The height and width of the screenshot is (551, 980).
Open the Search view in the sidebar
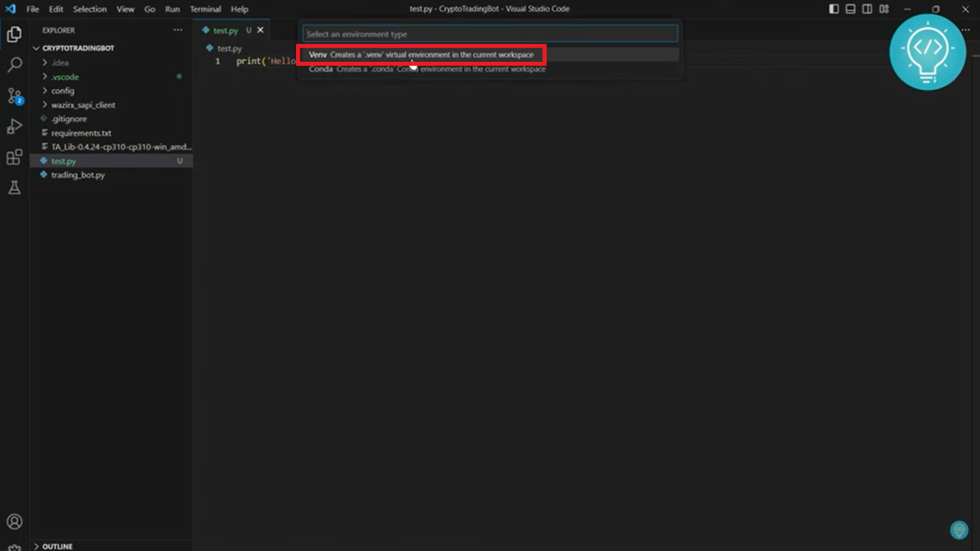pos(14,64)
